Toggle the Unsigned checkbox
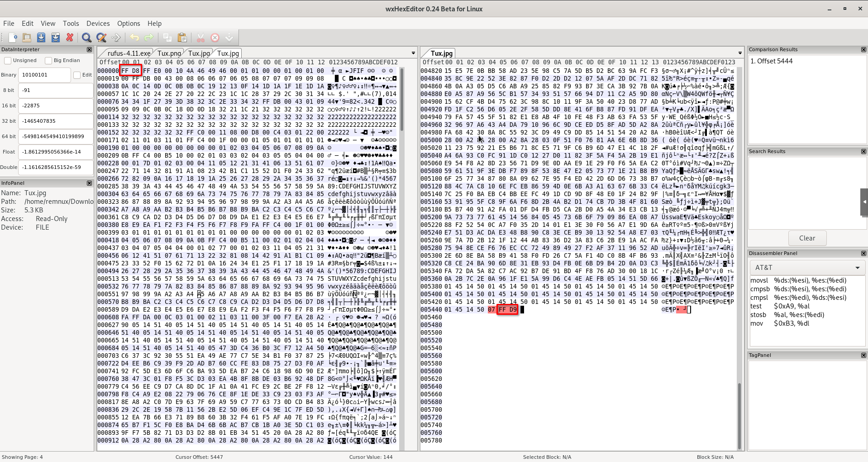The height and width of the screenshot is (462, 868). pos(8,61)
